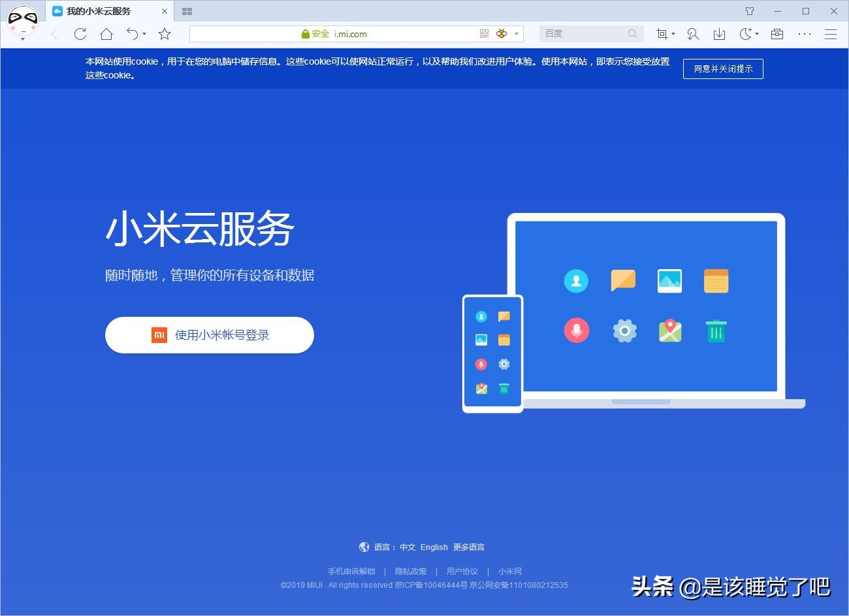Screen dimensions: 849x616
Task: Click the messages icon on laptop illustration
Action: tap(623, 280)
